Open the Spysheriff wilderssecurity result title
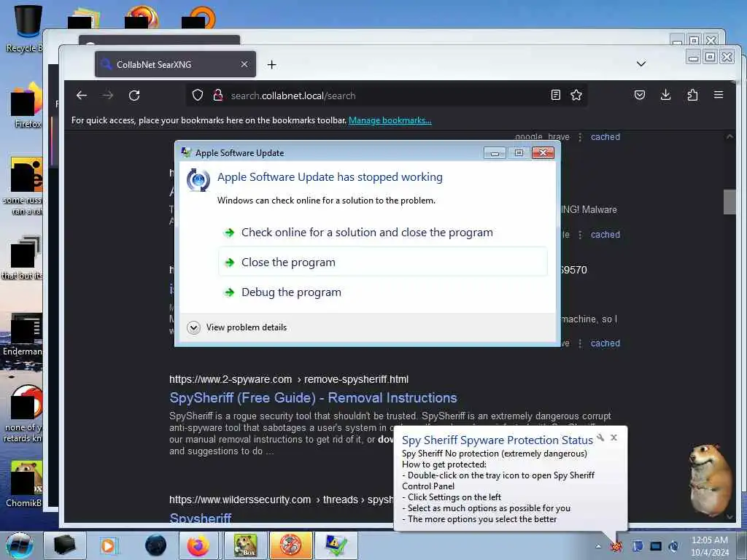 [x=201, y=518]
